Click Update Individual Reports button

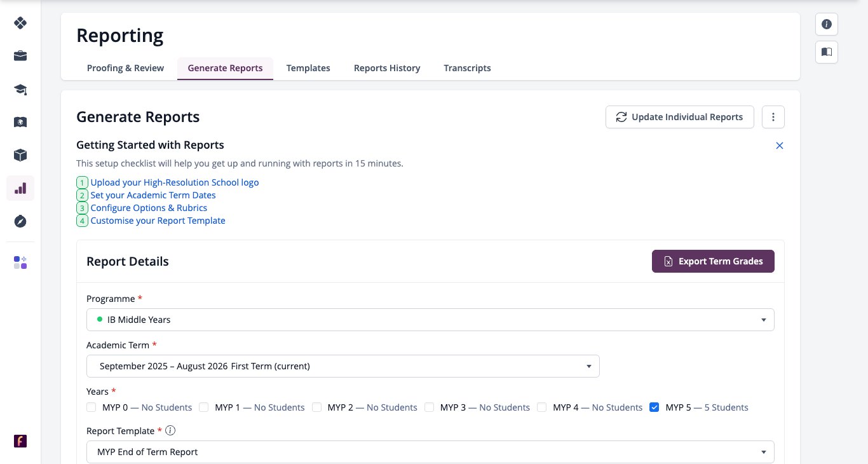click(x=679, y=117)
